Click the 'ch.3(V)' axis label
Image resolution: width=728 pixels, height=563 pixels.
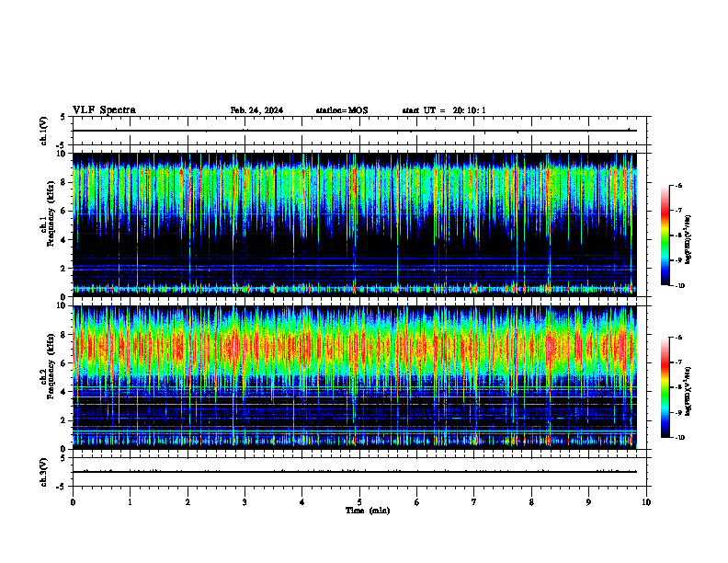pyautogui.click(x=43, y=472)
